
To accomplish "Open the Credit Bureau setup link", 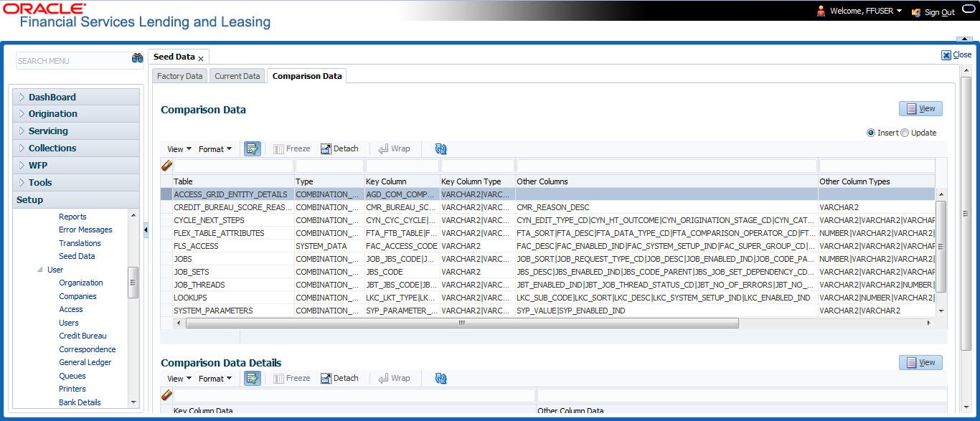I will (x=83, y=336).
